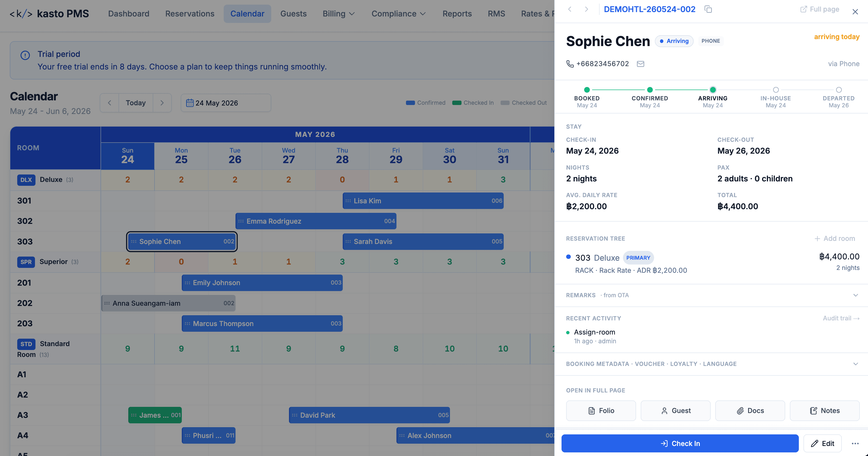Open reservation in Full page

[820, 10]
